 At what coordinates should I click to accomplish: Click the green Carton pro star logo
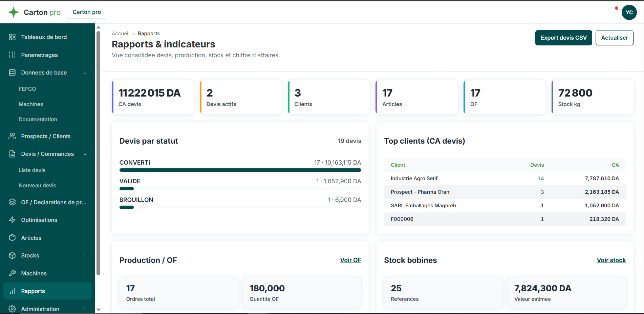pos(14,12)
